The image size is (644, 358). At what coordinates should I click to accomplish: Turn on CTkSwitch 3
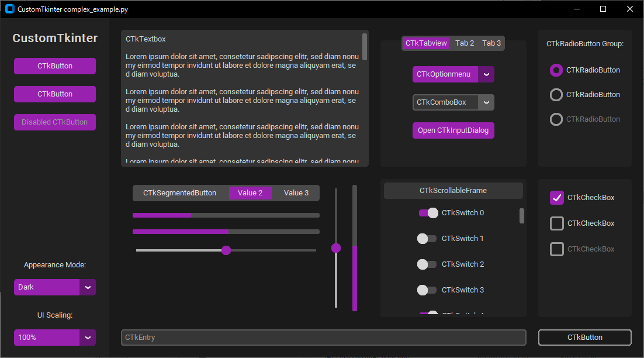[427, 290]
